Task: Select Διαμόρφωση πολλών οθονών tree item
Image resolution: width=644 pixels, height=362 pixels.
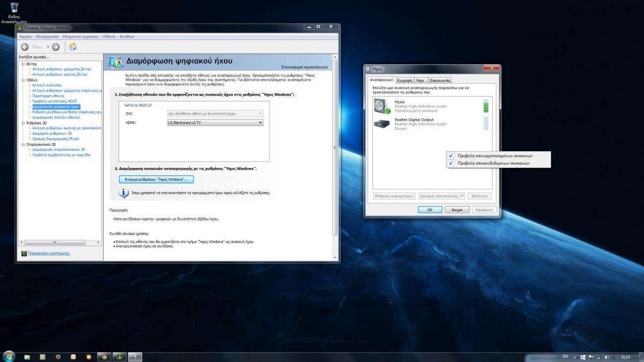Action: pyautogui.click(x=56, y=117)
